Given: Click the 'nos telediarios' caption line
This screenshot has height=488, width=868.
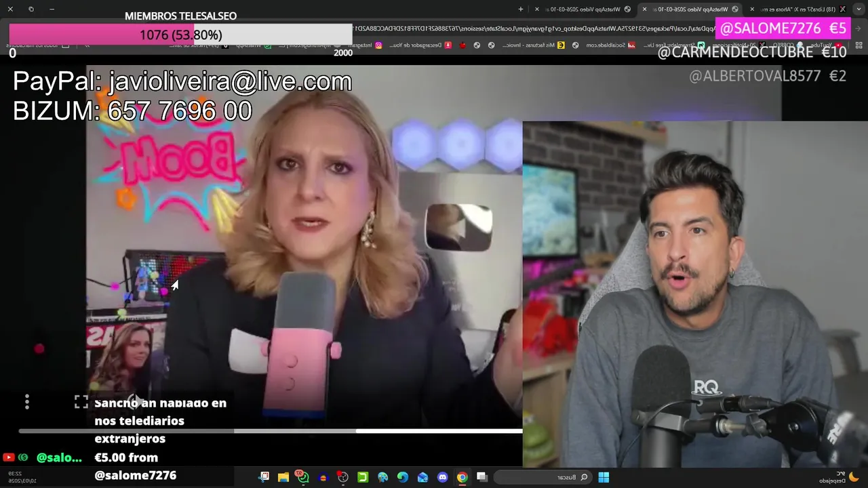Looking at the screenshot, I should pyautogui.click(x=140, y=421).
